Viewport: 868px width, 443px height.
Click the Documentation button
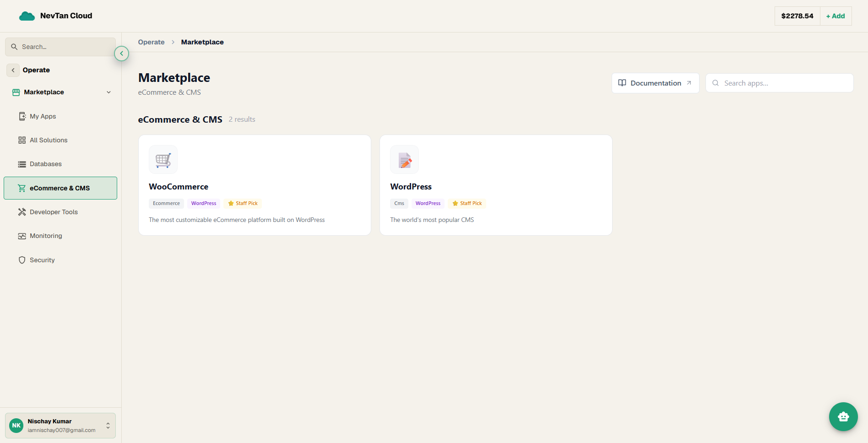click(655, 83)
